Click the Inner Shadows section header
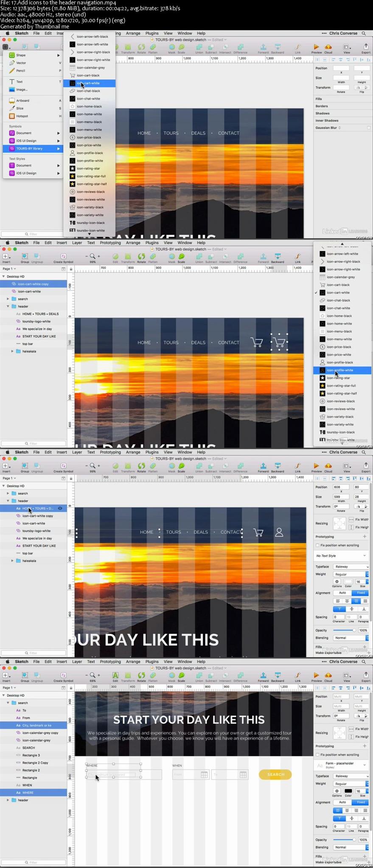This screenshot has height=868, width=373. pyautogui.click(x=342, y=120)
